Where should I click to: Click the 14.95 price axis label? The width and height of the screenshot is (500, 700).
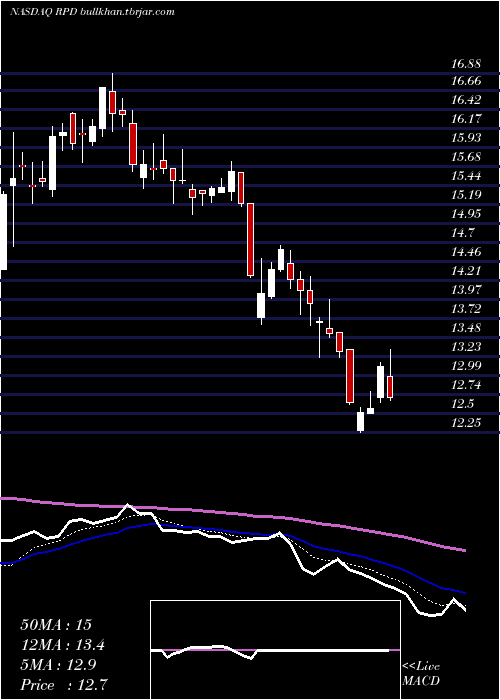click(x=466, y=214)
